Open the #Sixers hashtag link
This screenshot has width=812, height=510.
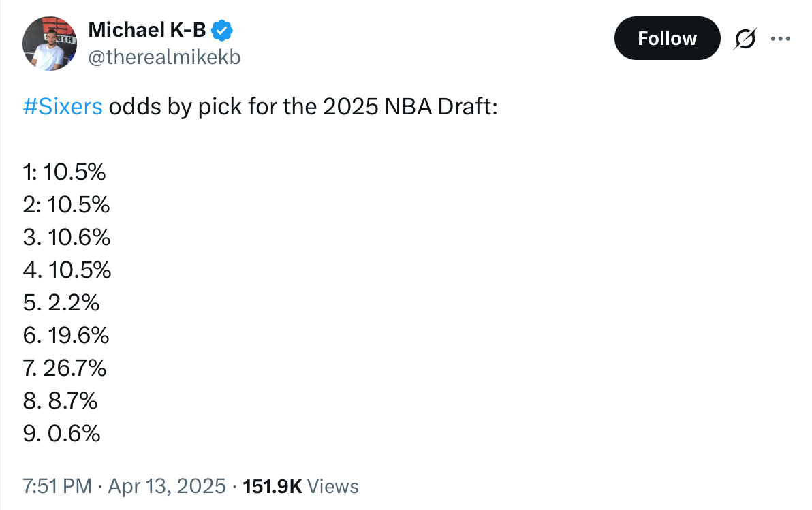(x=63, y=107)
